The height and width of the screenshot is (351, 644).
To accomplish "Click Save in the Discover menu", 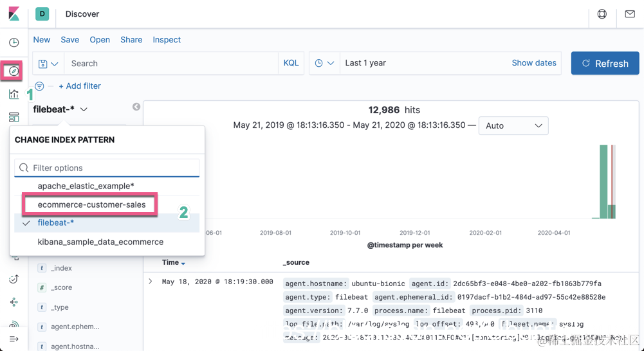I will point(70,40).
